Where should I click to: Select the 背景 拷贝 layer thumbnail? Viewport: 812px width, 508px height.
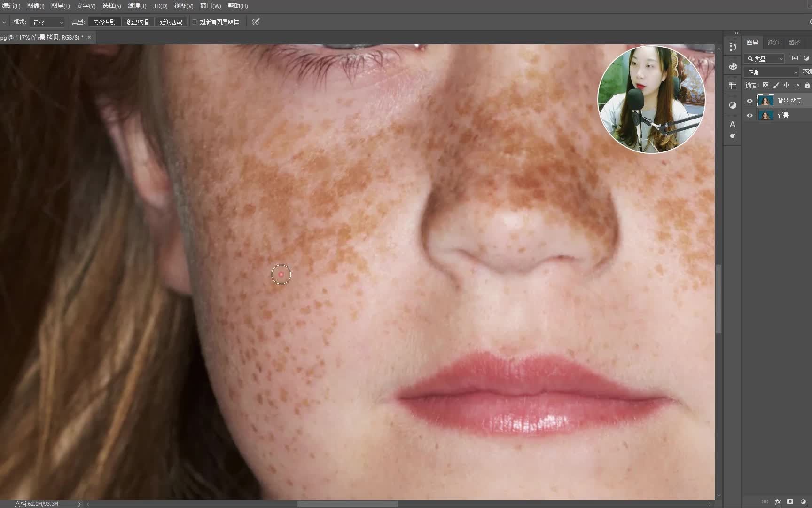(765, 101)
